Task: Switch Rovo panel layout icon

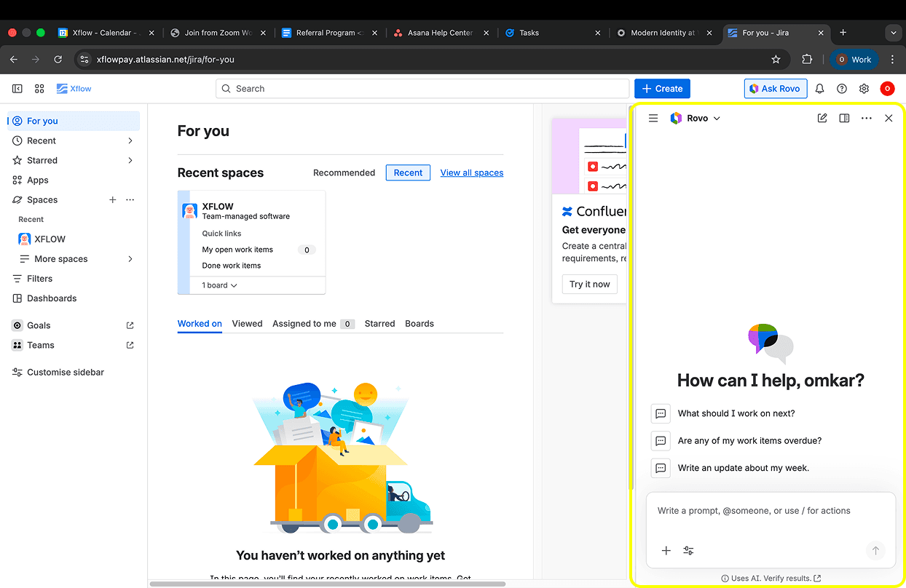Action: tap(844, 118)
